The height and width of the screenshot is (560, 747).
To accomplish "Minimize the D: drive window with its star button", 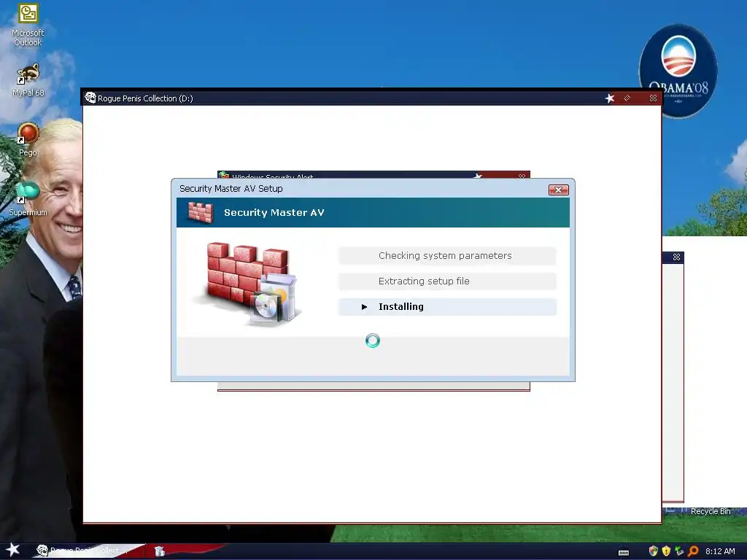I will point(610,98).
